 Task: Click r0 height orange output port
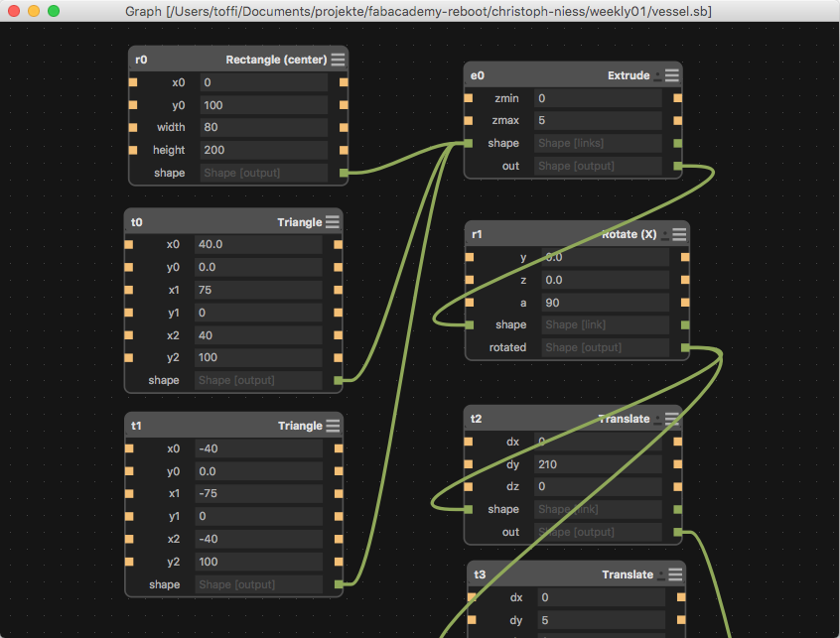click(x=344, y=150)
